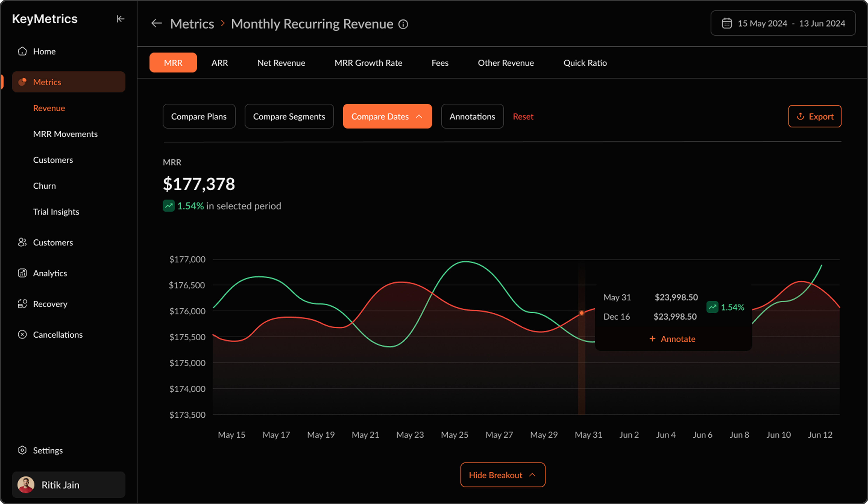Viewport: 868px width, 504px height.
Task: Click the info icon next to Monthly Recurring Revenue
Action: 403,24
